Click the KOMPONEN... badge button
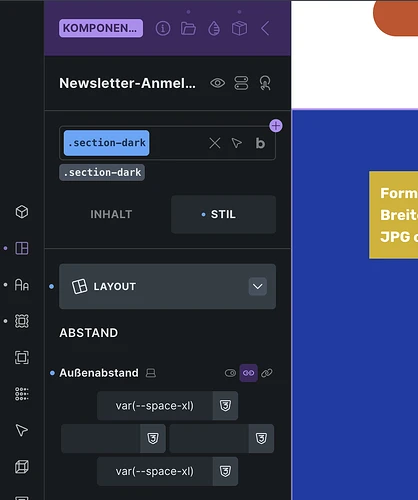 pyautogui.click(x=101, y=28)
